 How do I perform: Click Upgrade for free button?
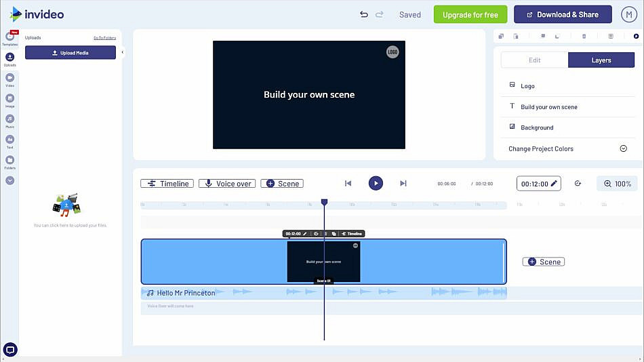(470, 14)
